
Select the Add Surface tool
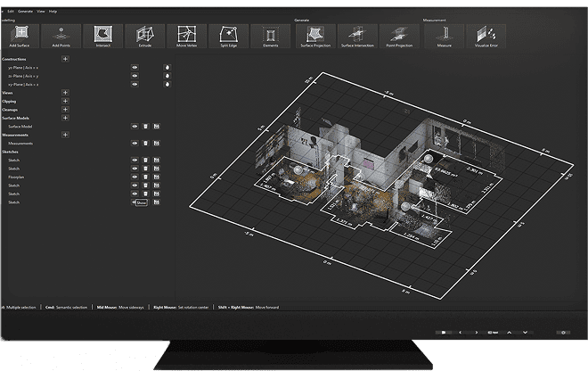[x=20, y=36]
